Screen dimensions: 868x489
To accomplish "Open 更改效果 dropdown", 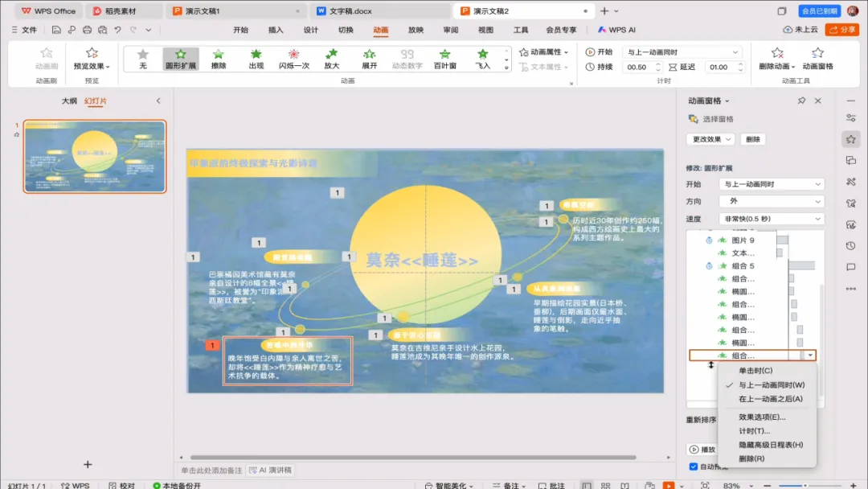I will [710, 139].
